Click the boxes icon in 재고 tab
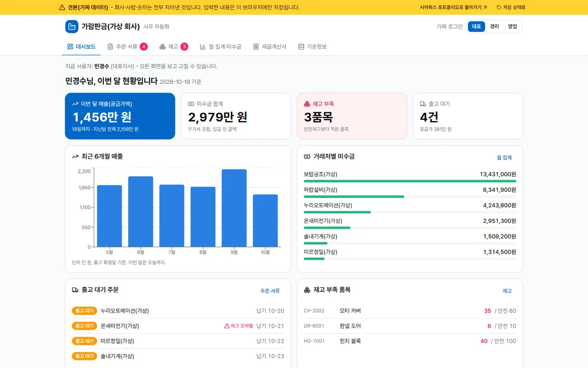Image resolution: width=588 pixels, height=368 pixels. pos(162,47)
